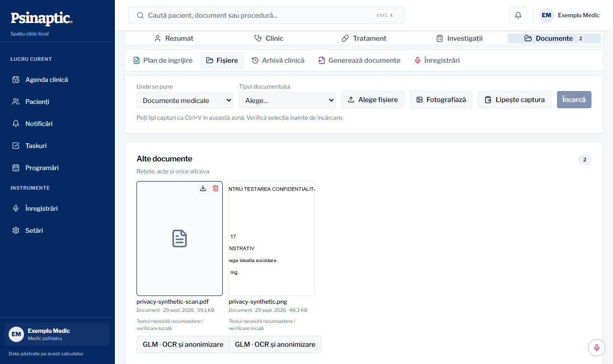Open the notifications bell in the top bar
Viewport: 613px width, 364px height.
518,15
